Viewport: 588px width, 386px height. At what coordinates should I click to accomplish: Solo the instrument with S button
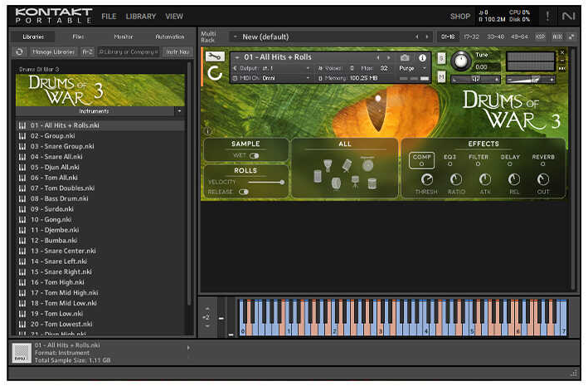tap(441, 58)
